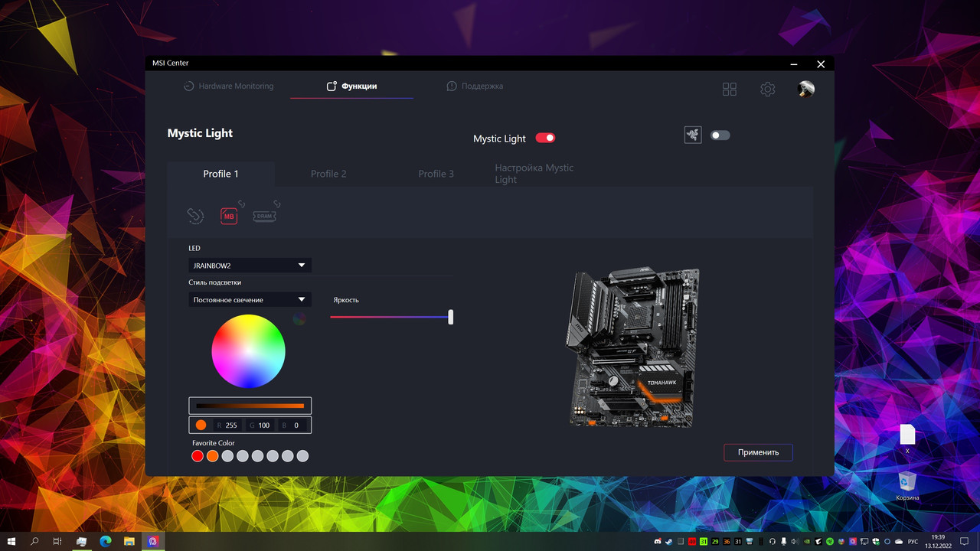This screenshot has width=980, height=551.
Task: Open the user profile avatar
Action: coord(806,90)
